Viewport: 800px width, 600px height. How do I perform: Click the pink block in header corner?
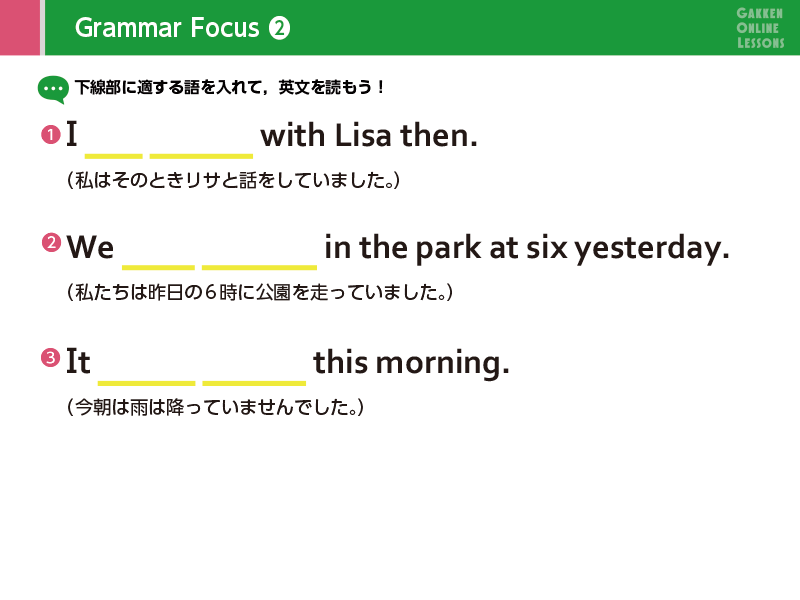click(20, 28)
